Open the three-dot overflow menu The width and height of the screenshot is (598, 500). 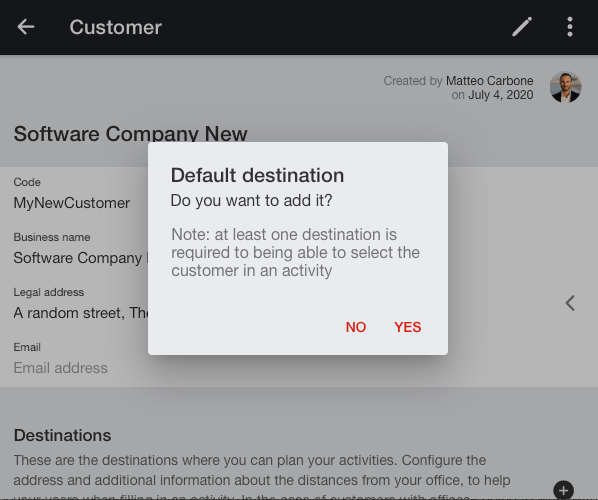click(x=570, y=27)
